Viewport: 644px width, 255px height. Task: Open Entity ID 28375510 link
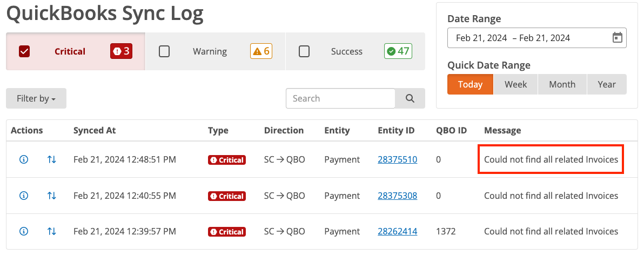coord(398,159)
